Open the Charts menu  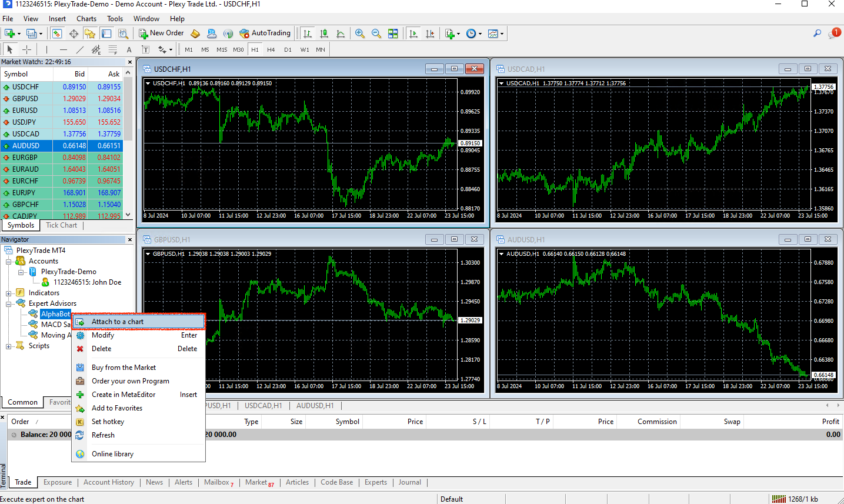pyautogui.click(x=86, y=19)
